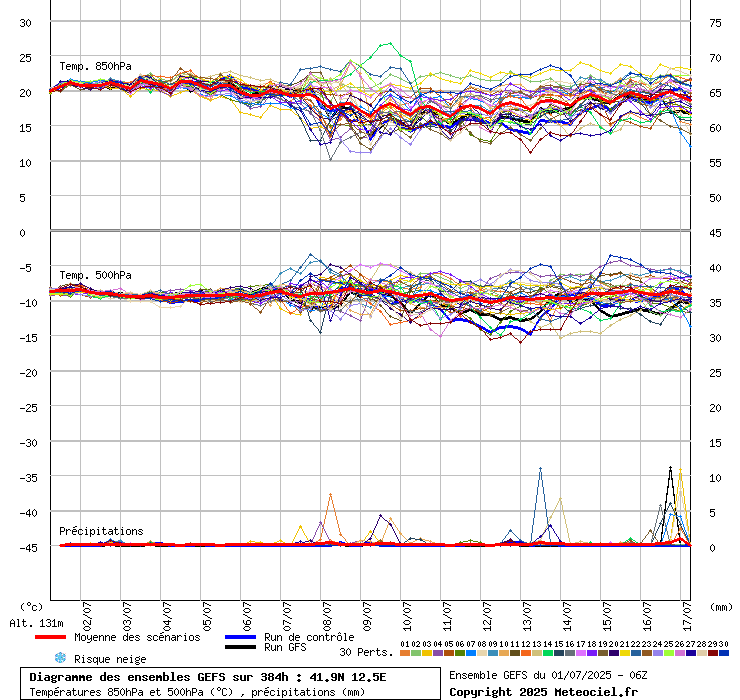Click the red Moyenne des scénarios legend line
This screenshot has width=740, height=700.
[x=50, y=637]
